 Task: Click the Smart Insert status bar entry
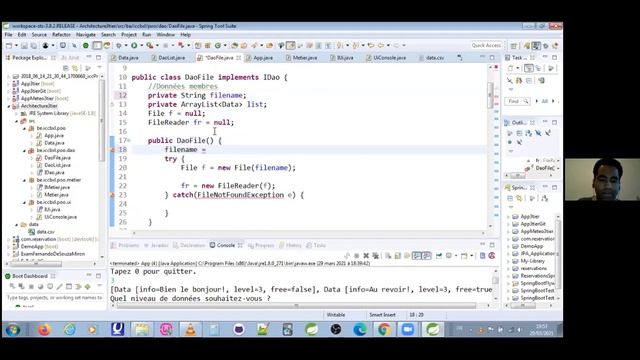click(382, 315)
